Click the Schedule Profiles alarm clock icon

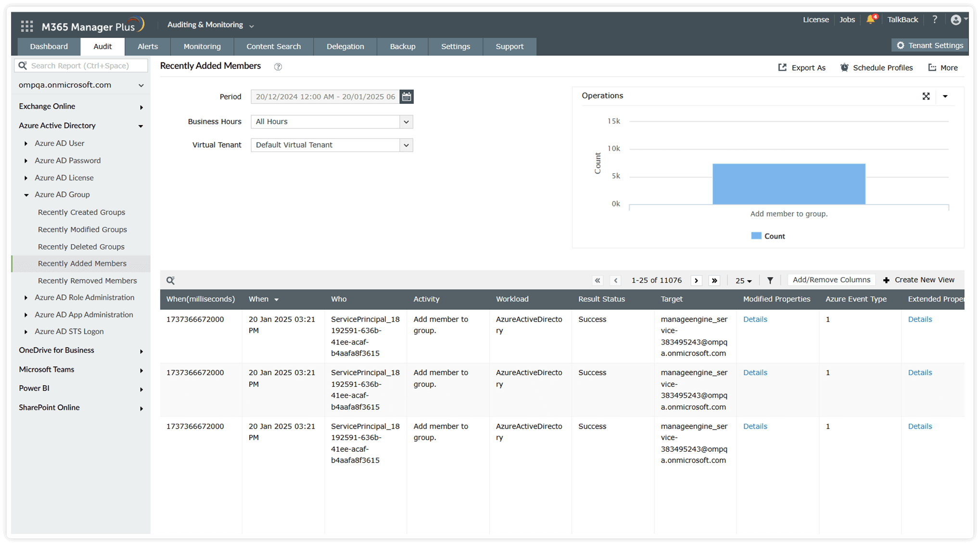click(x=844, y=67)
